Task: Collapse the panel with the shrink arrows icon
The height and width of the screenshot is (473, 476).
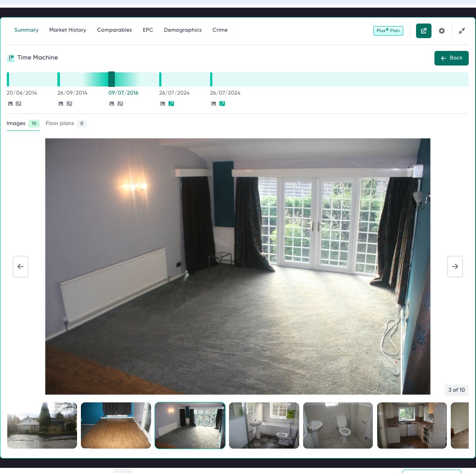Action: coord(462,31)
